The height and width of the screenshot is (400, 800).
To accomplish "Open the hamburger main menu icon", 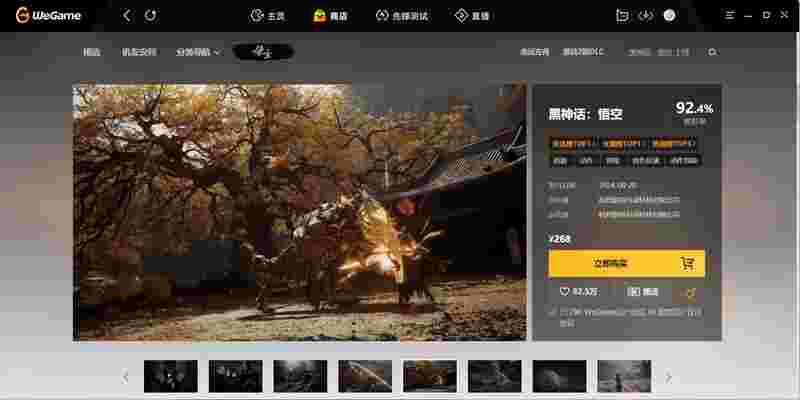I will click(x=730, y=16).
